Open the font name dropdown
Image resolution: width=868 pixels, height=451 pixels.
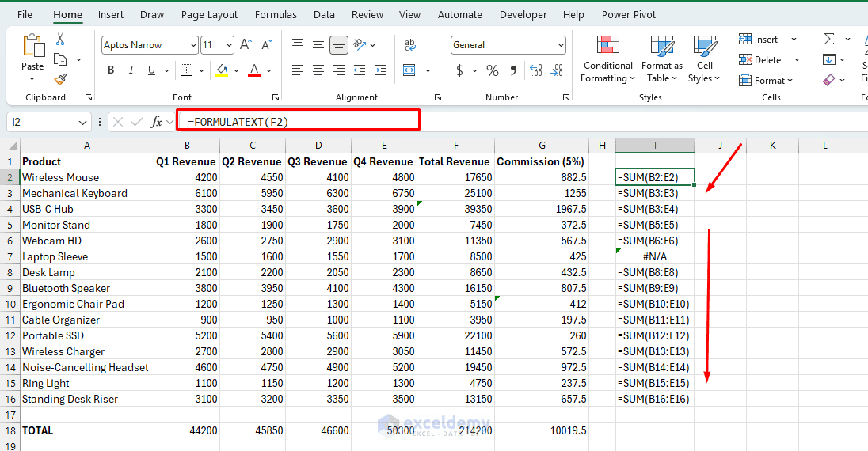pyautogui.click(x=193, y=45)
